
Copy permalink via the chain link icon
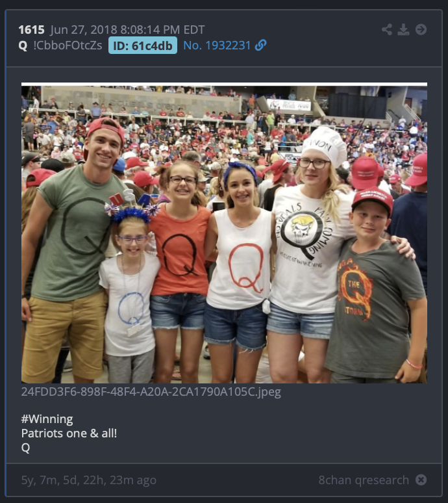260,45
